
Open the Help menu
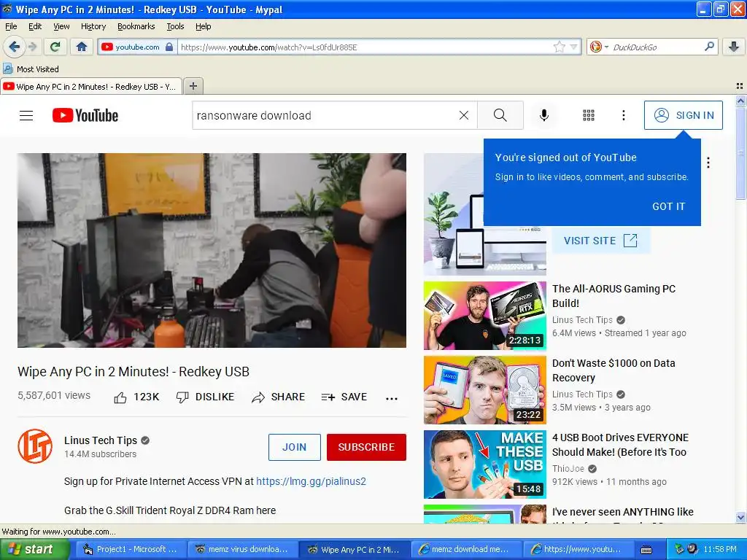pyautogui.click(x=203, y=26)
